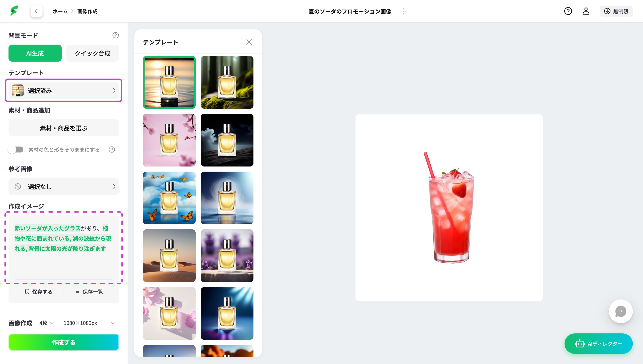Toggle 素材の色と形をそのままにする switch
The height and width of the screenshot is (364, 643).
pos(16,150)
